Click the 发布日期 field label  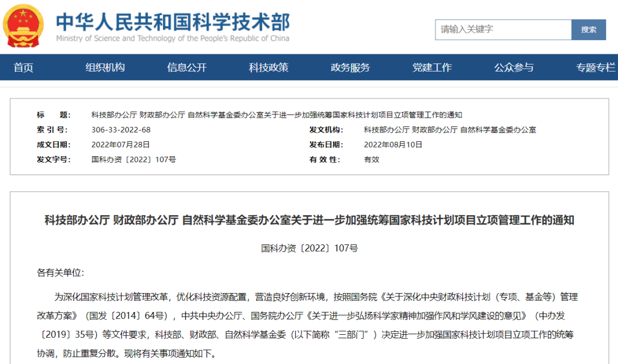click(x=326, y=145)
